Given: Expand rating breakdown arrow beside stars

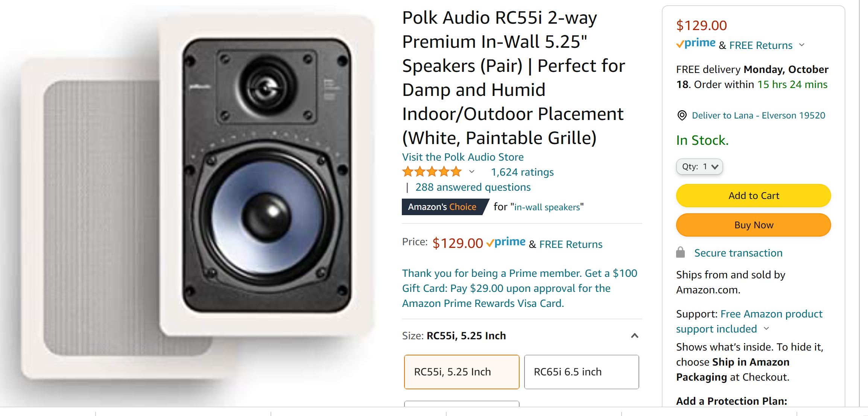Looking at the screenshot, I should tap(471, 172).
